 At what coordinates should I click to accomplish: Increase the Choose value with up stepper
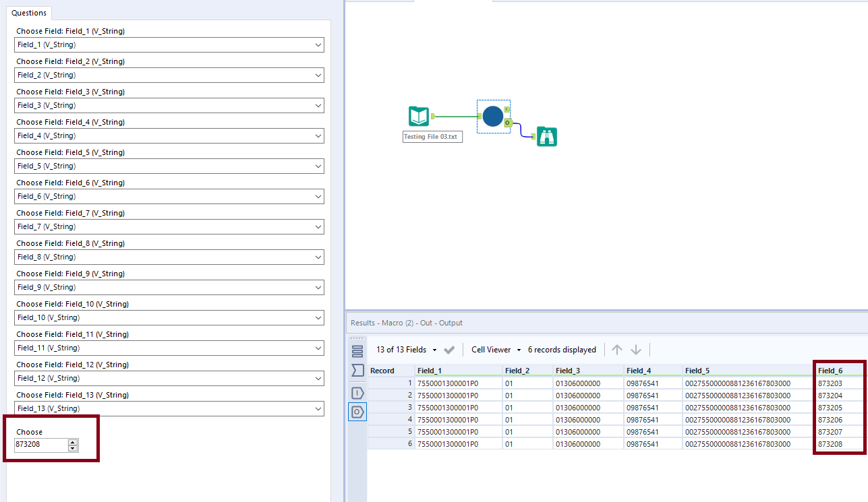coord(74,442)
